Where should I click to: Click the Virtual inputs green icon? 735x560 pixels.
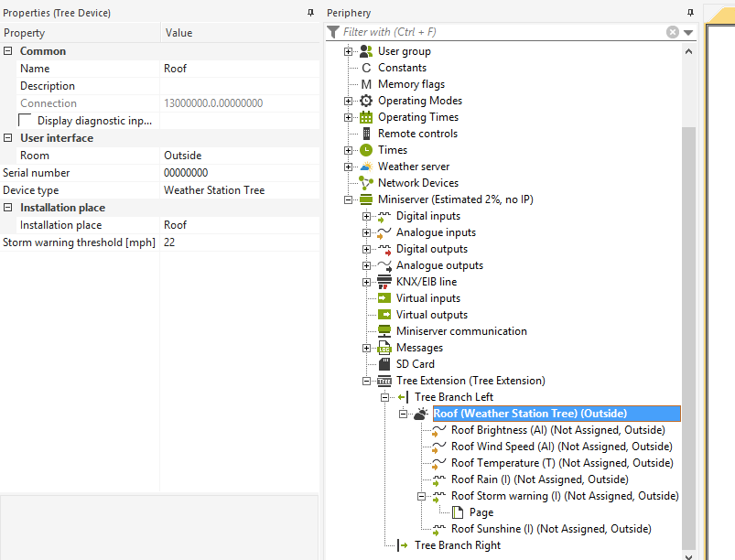tap(384, 298)
